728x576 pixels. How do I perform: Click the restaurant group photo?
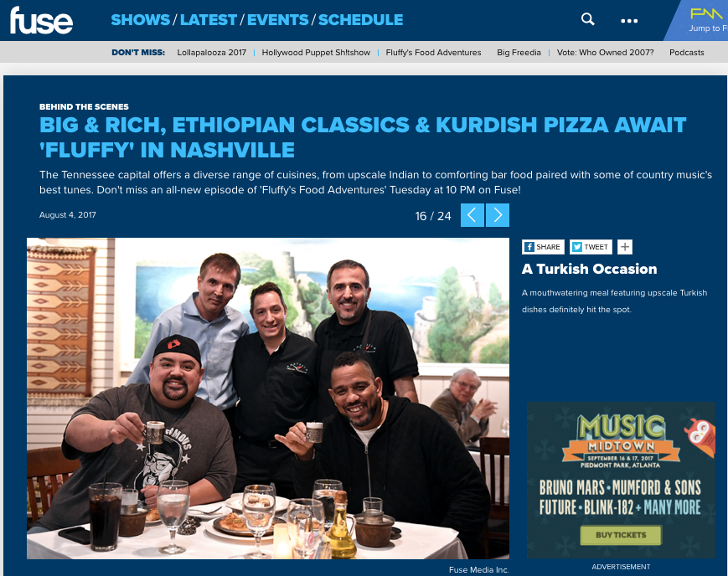click(268, 399)
